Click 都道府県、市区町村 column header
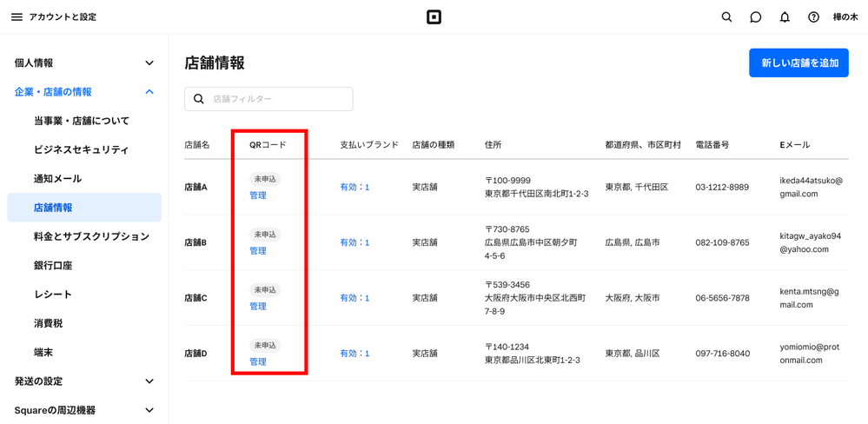This screenshot has height=424, width=868. (643, 145)
